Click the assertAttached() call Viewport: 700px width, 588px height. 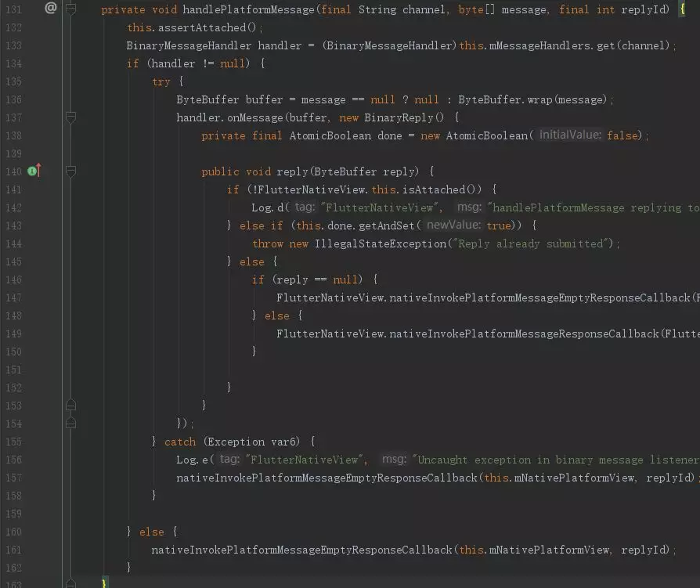click(207, 27)
